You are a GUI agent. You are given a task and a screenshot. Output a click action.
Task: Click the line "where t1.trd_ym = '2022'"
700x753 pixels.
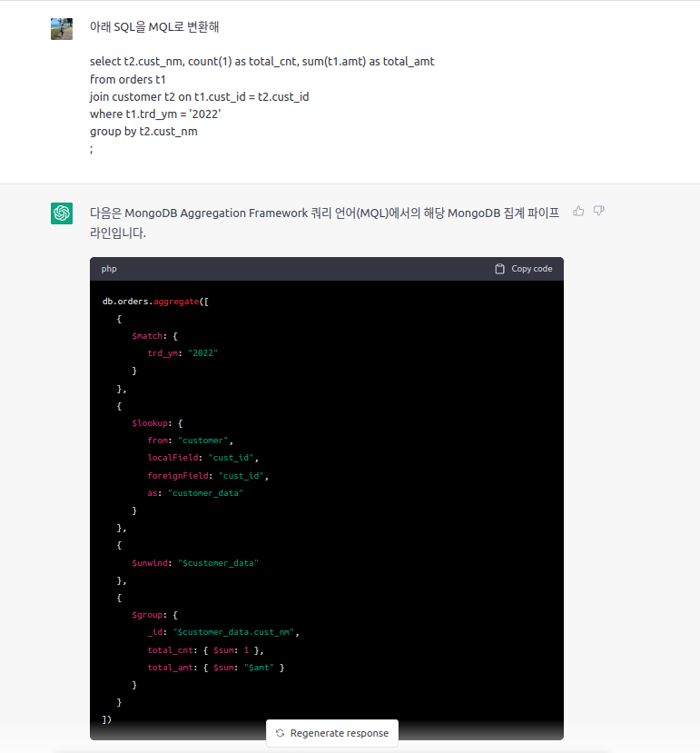155,114
